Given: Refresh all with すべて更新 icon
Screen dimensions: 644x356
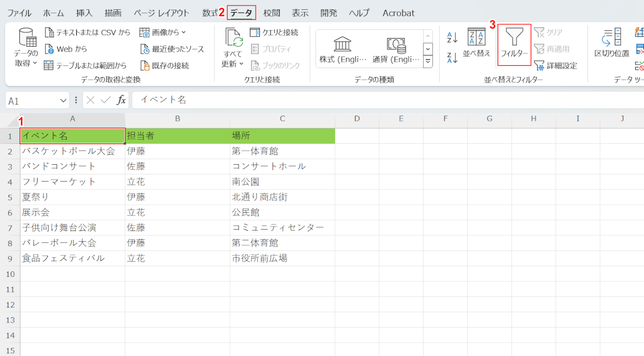Looking at the screenshot, I should click(x=234, y=37).
